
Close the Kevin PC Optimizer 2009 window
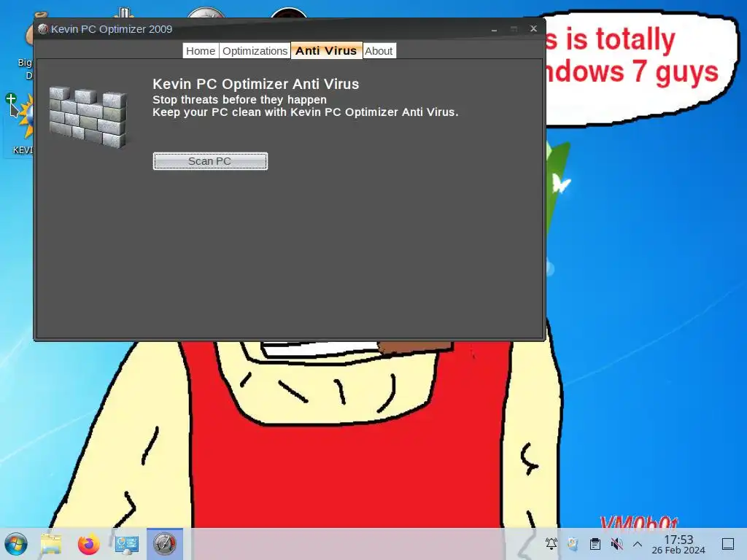point(533,28)
